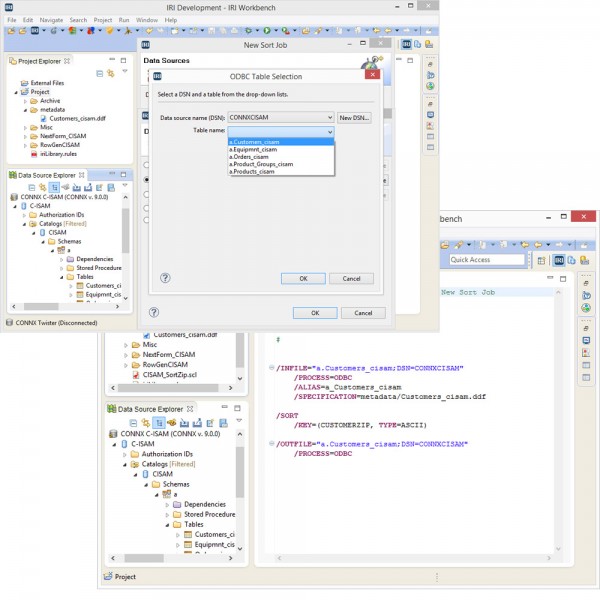Screen dimensions: 600x600
Task: Open the Search menu
Action: point(78,20)
